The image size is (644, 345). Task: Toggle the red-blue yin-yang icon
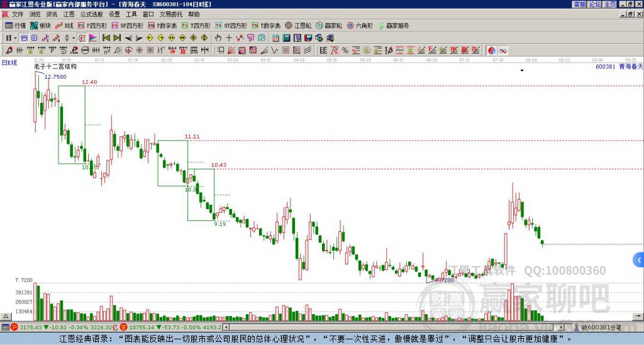point(492,50)
